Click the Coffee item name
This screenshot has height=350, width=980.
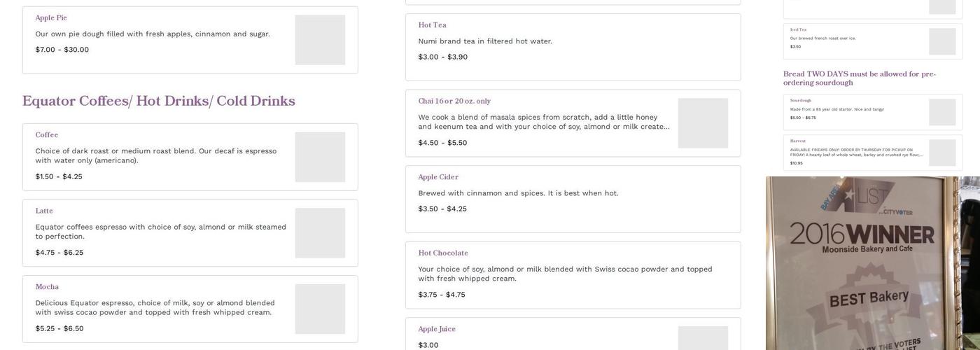point(47,135)
